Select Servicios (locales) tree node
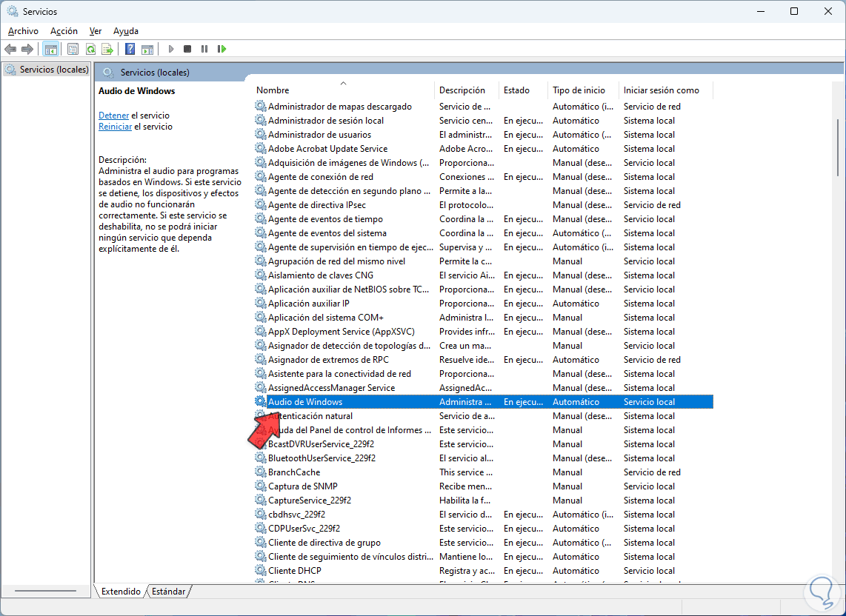The image size is (846, 616). [x=46, y=70]
